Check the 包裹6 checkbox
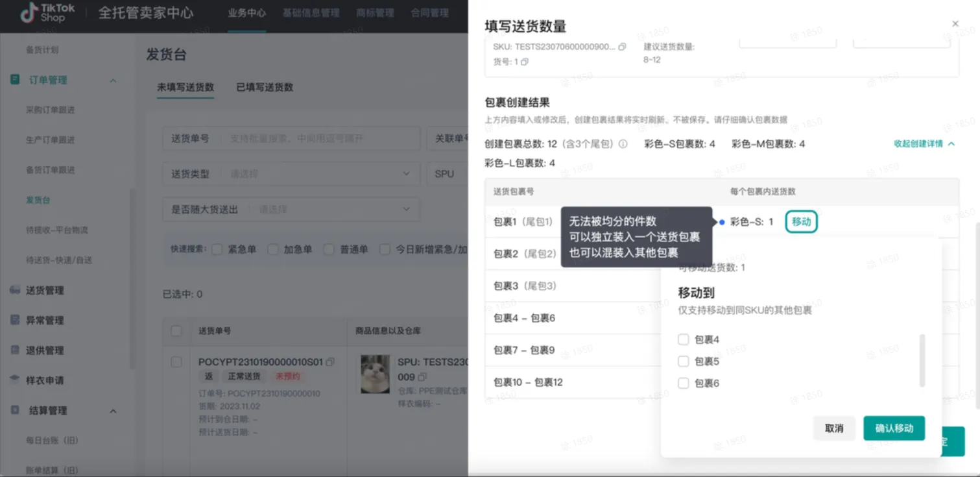The width and height of the screenshot is (980, 477). coord(683,384)
